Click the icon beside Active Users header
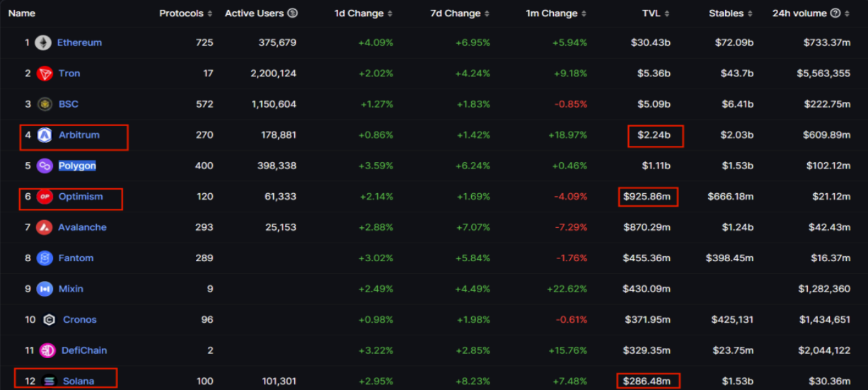The width and height of the screenshot is (868, 390). [x=293, y=13]
